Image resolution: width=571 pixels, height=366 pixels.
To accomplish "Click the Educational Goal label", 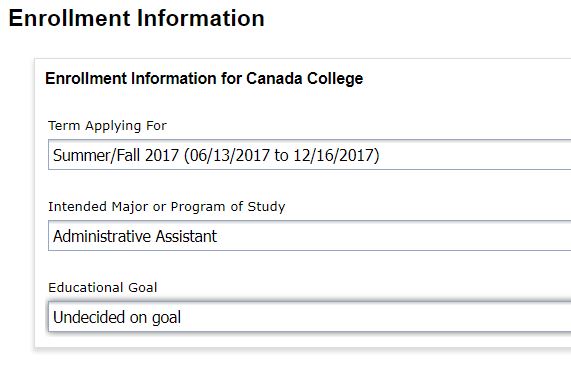I will tap(103, 288).
